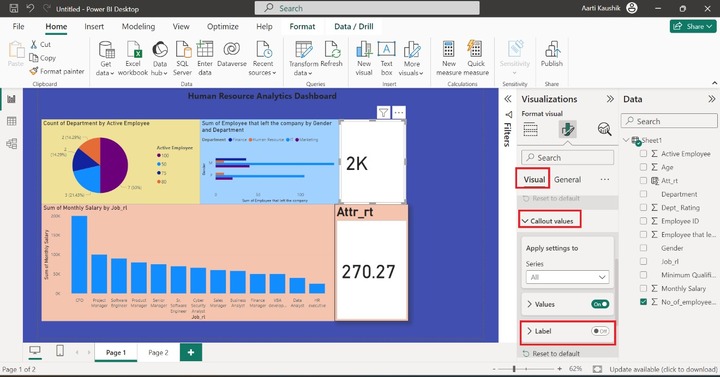
Task: Expand the Filters pane
Action: (508, 99)
